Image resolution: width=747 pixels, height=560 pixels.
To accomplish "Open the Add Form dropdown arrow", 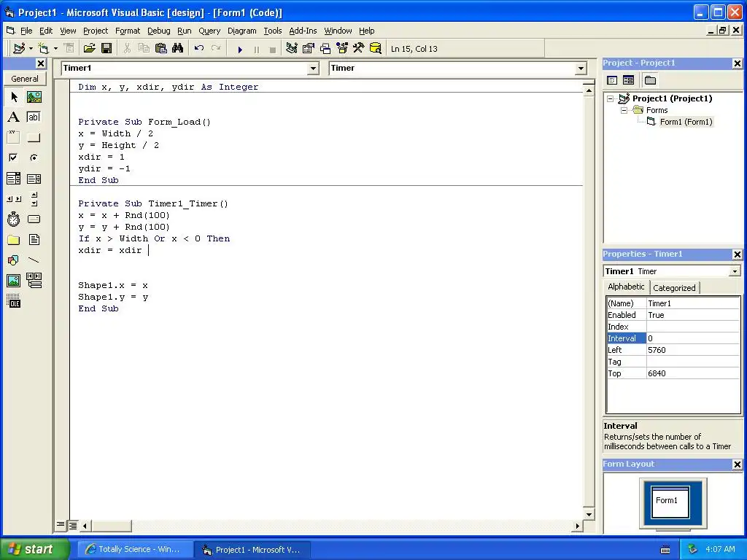I will click(x=55, y=49).
